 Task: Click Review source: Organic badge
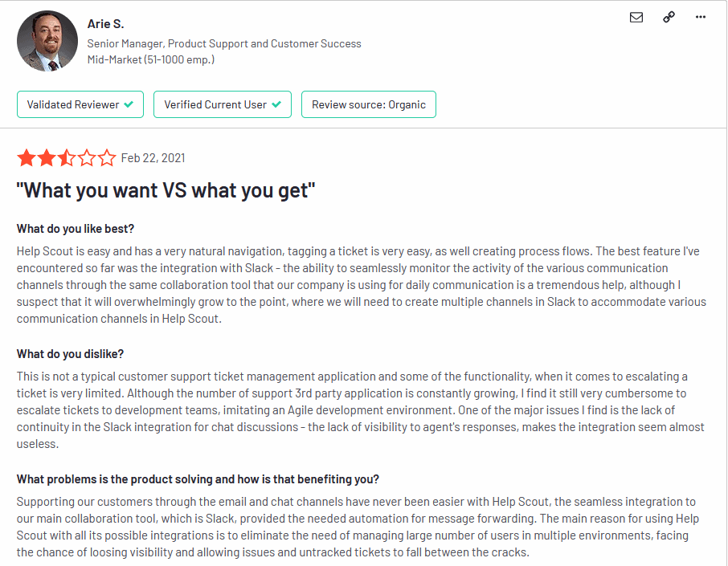click(369, 104)
